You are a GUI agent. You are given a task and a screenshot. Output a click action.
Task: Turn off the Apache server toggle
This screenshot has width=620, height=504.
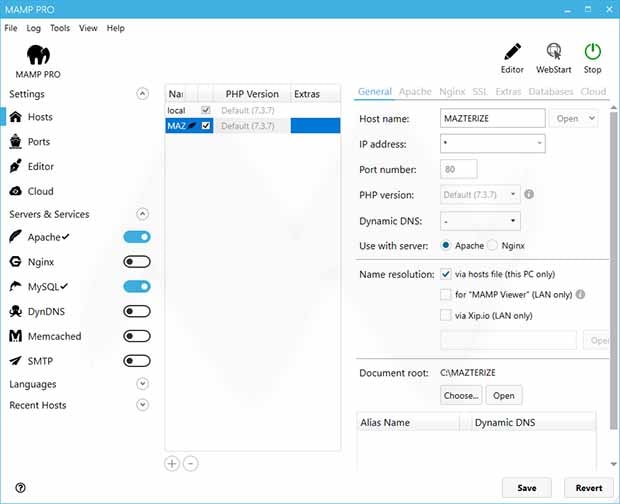click(x=136, y=237)
